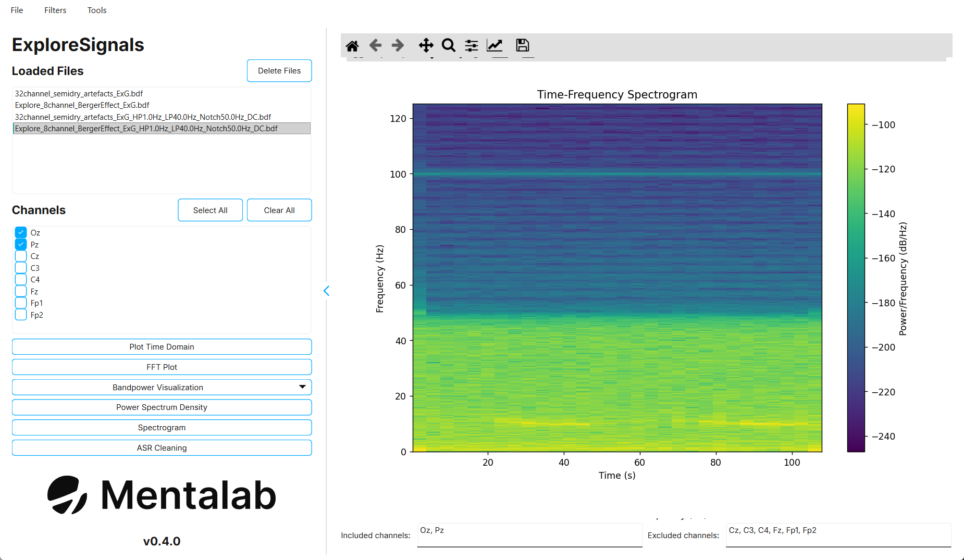Select file Explore_8channel_BergerEffect_ExG.bdf
This screenshot has width=964, height=560.
(162, 105)
